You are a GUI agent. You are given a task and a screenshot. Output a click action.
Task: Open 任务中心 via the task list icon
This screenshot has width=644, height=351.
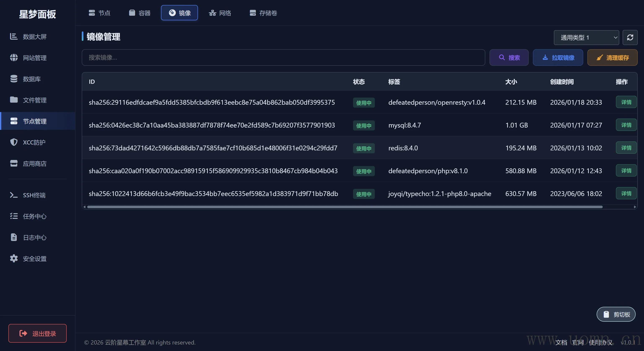[14, 216]
